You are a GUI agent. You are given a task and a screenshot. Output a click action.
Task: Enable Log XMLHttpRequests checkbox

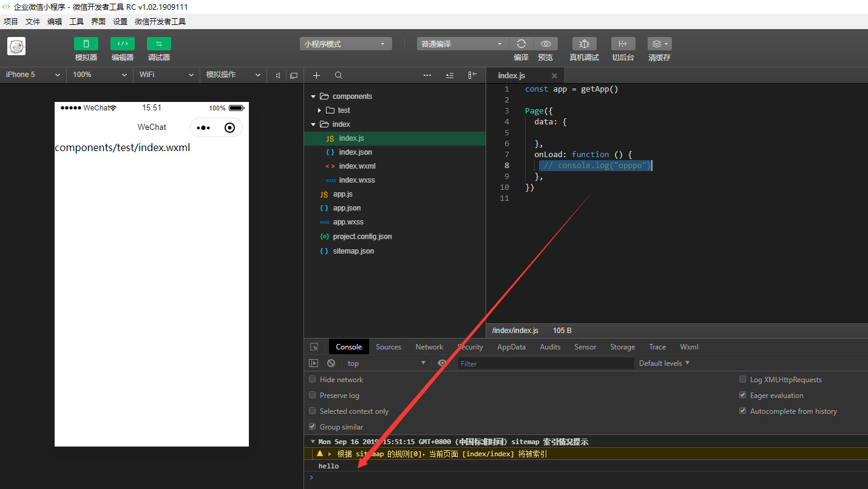tap(742, 379)
